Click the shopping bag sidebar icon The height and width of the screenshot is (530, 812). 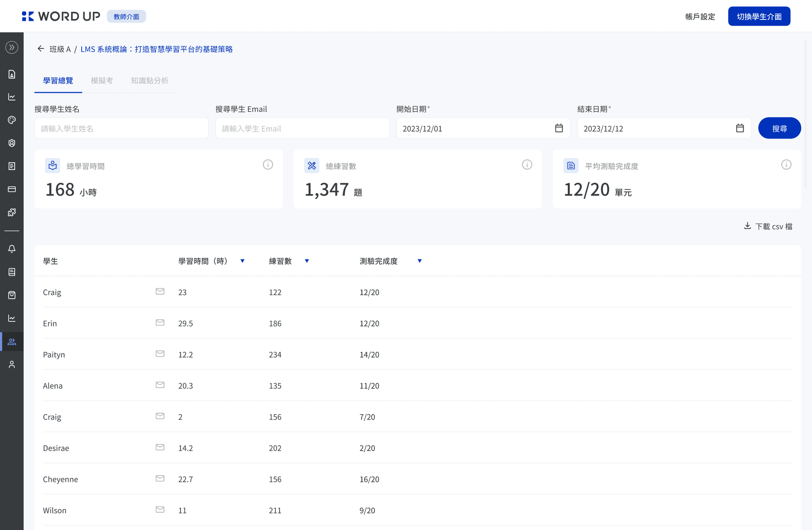click(12, 295)
